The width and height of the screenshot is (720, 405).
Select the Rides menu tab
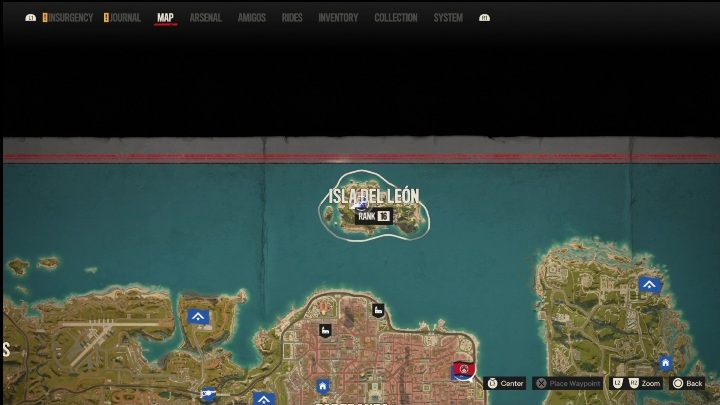click(x=292, y=18)
